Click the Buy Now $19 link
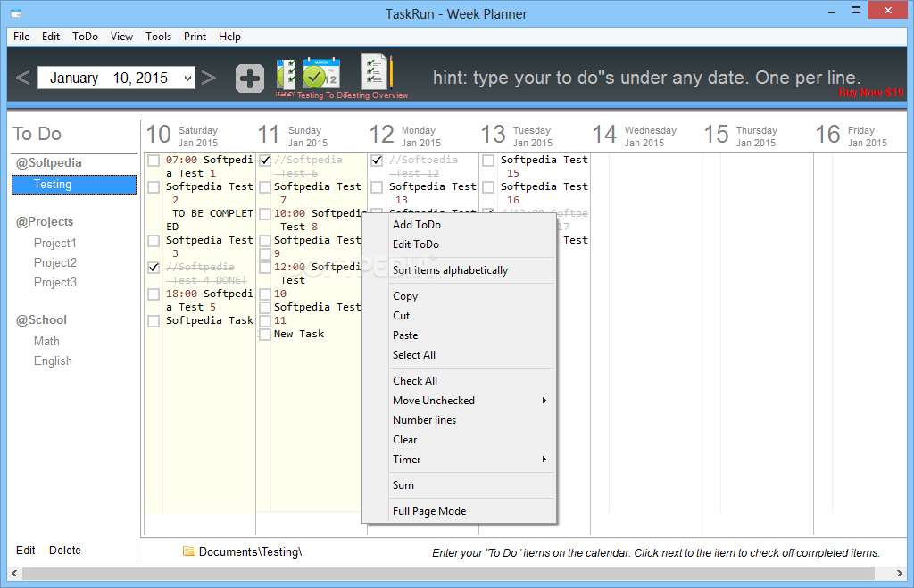This screenshot has height=588, width=914. (871, 93)
